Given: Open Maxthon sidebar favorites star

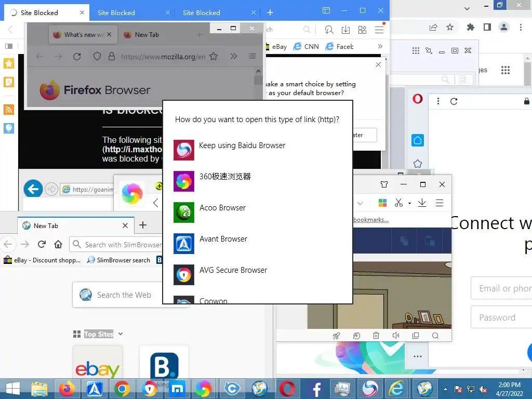Looking at the screenshot, I should pos(9,63).
